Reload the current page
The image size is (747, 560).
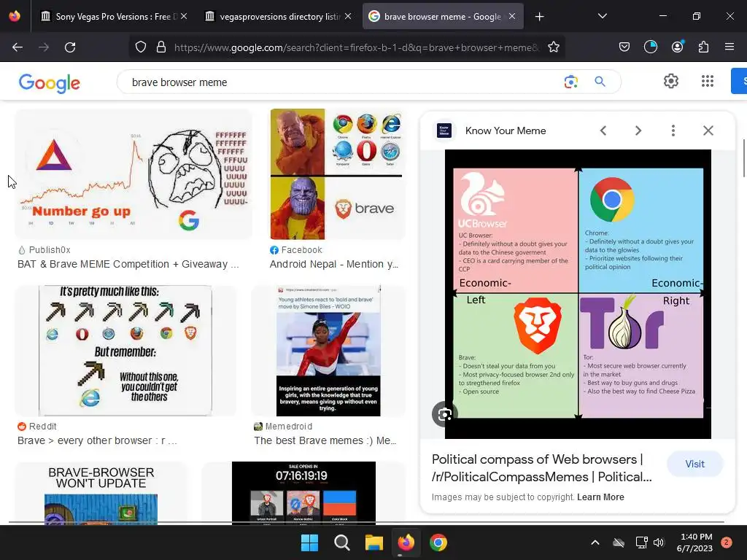70,47
